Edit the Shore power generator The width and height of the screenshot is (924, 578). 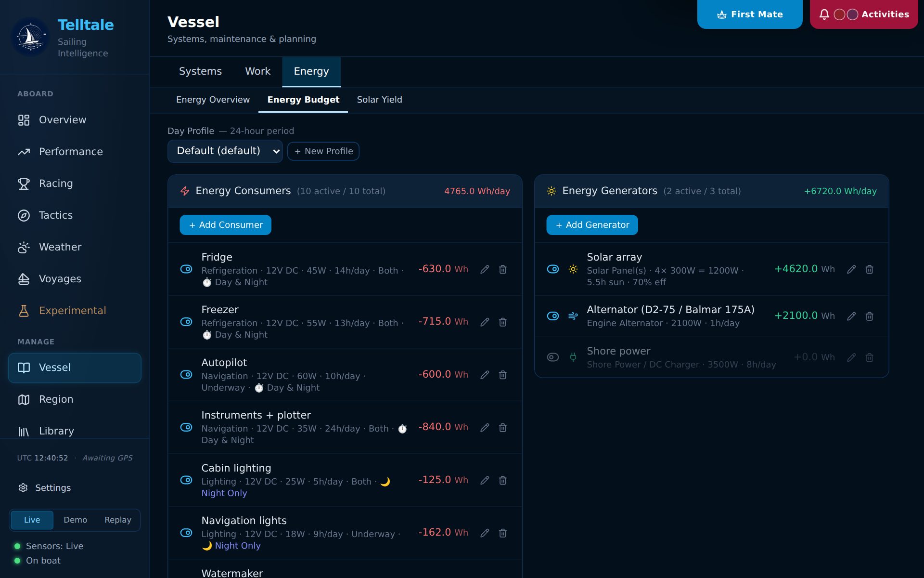tap(851, 357)
